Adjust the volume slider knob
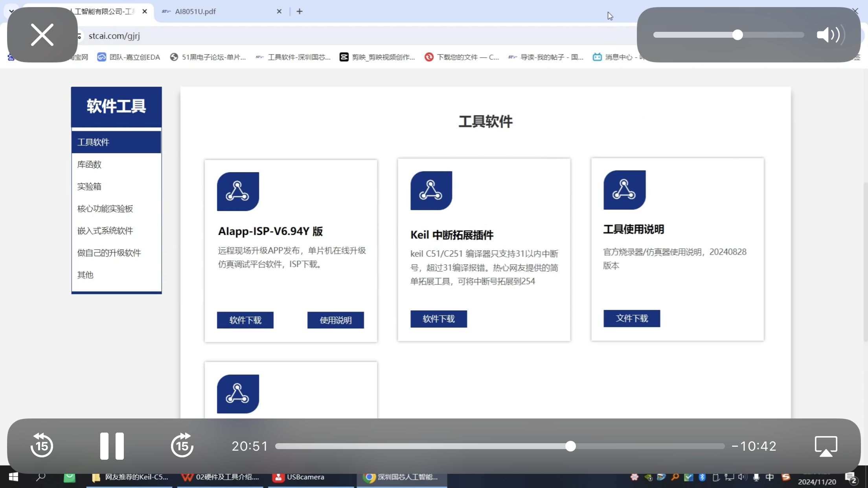This screenshot has height=488, width=868. pos(737,35)
